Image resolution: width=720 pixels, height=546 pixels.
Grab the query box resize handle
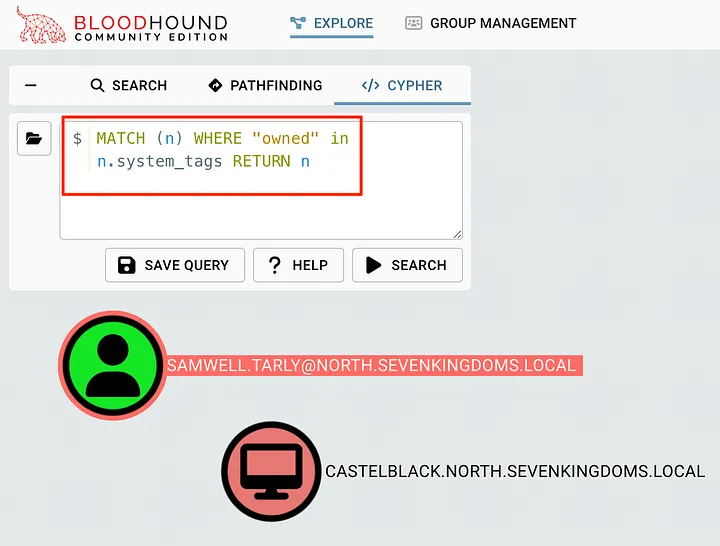(x=457, y=235)
